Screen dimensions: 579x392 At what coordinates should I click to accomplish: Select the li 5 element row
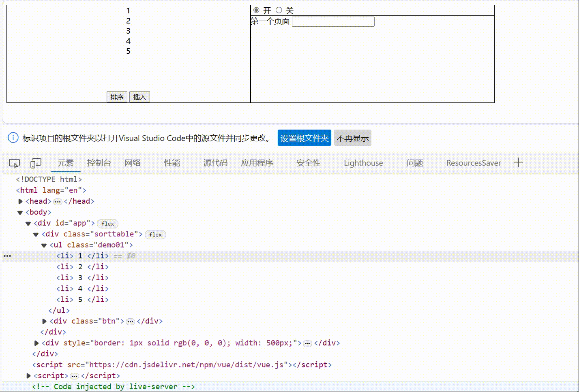(82, 300)
